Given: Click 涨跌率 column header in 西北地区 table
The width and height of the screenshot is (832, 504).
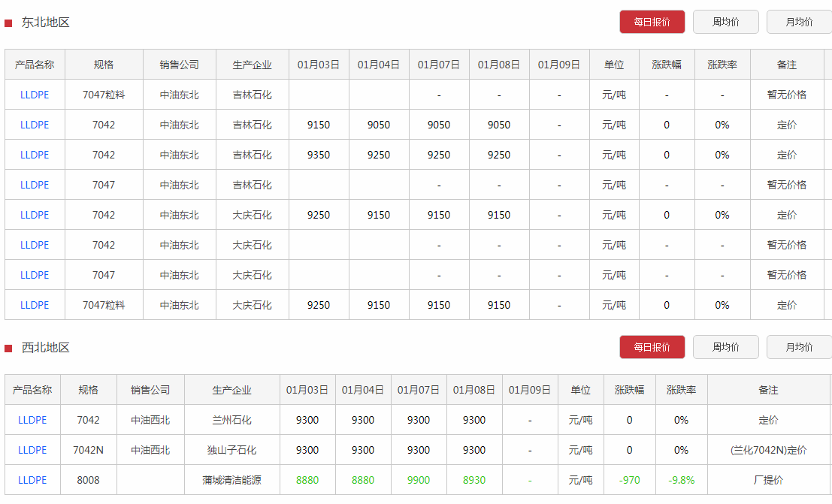Looking at the screenshot, I should (x=681, y=390).
